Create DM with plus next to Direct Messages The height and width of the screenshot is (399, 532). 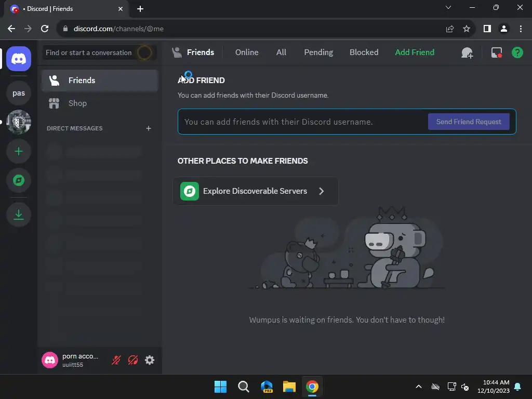[148, 128]
